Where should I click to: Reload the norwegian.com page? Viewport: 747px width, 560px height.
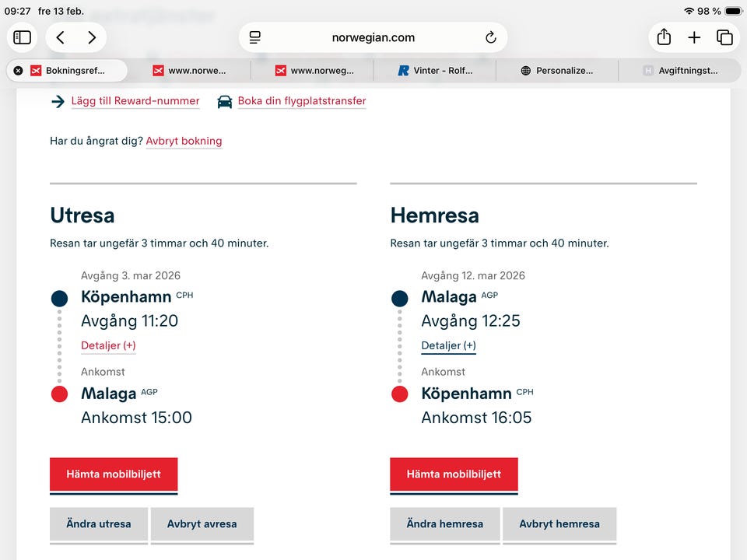(x=490, y=37)
